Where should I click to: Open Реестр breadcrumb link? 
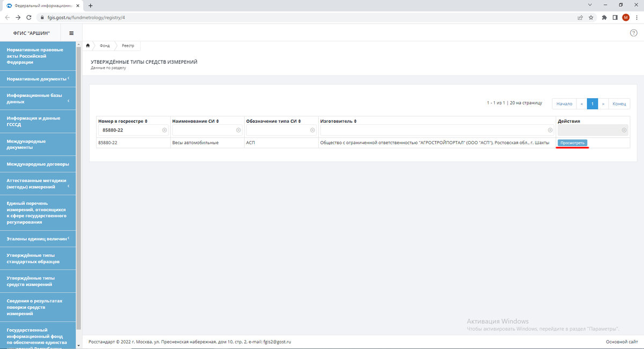(128, 46)
